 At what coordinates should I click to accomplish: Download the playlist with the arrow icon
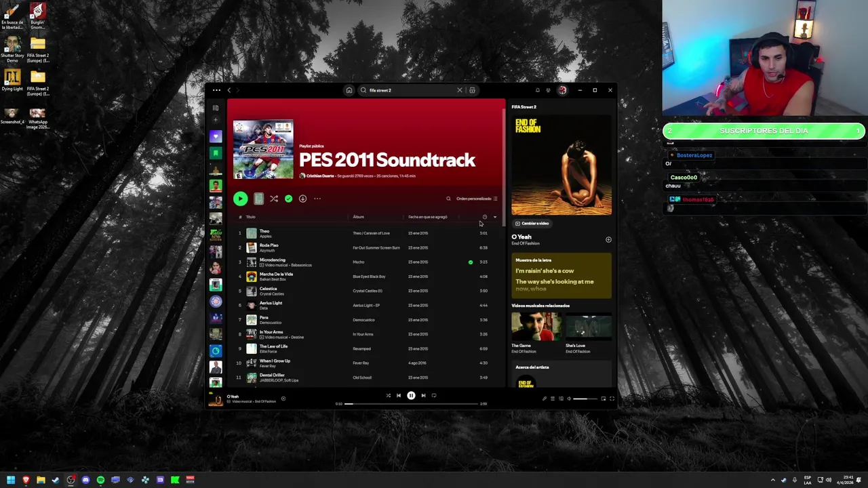click(x=302, y=199)
